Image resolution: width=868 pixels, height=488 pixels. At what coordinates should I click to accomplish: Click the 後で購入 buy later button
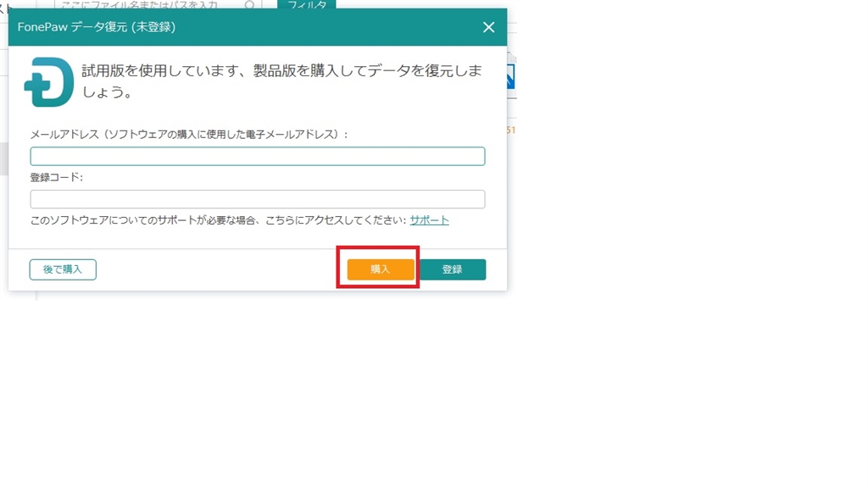[63, 269]
